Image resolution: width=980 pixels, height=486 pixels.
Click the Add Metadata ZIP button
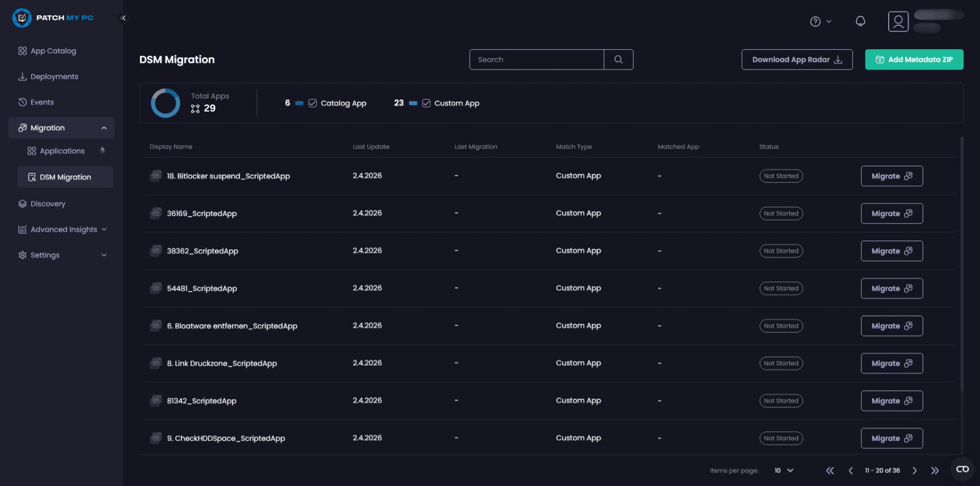pyautogui.click(x=914, y=60)
